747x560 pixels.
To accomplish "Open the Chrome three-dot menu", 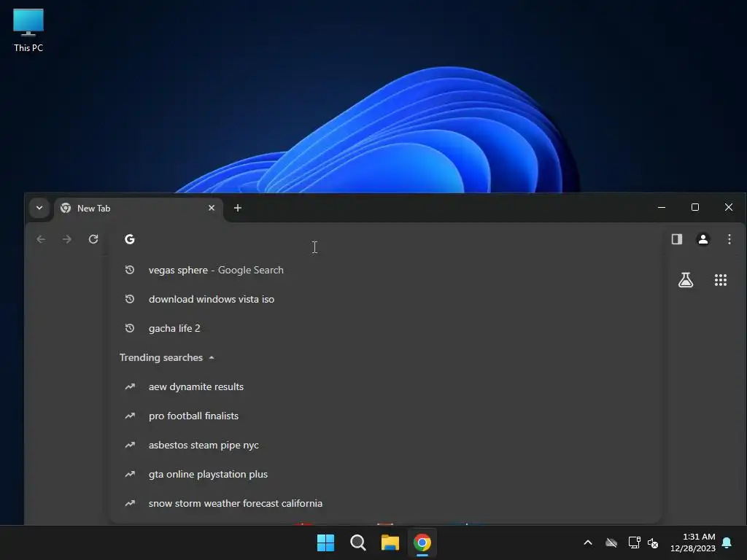I will [729, 239].
